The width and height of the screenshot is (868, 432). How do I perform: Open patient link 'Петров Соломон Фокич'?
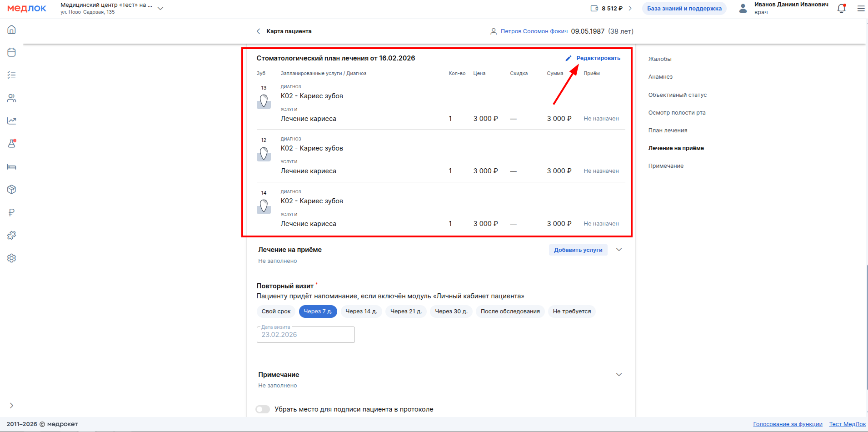point(534,31)
